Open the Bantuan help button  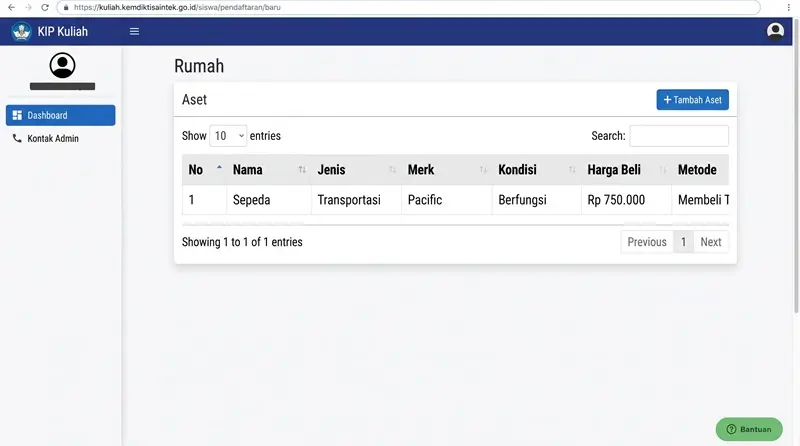(748, 429)
